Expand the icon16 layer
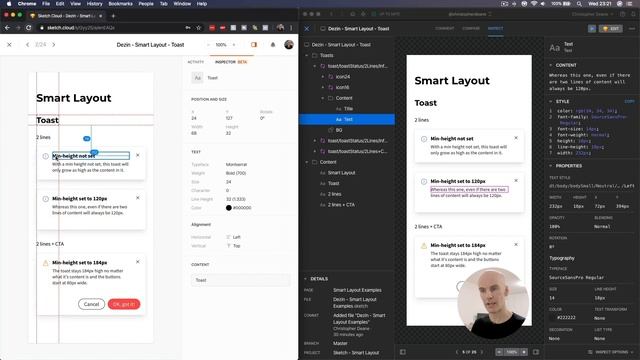The height and width of the screenshot is (360, 640). (x=322, y=87)
